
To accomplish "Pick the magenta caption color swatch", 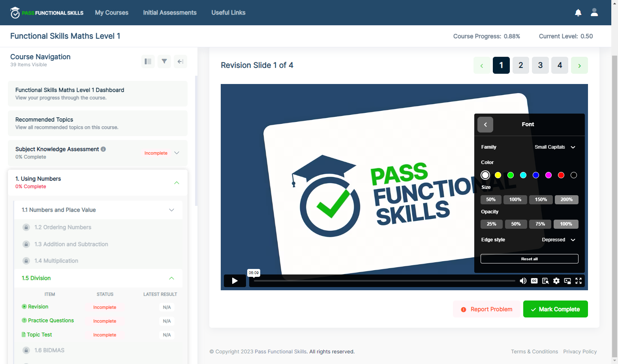I will (x=548, y=175).
